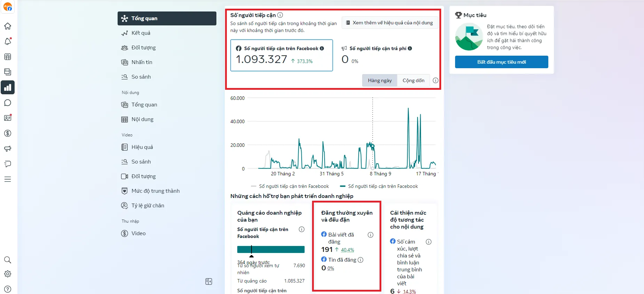
Task: Show info tooltip for Số người tiếp cận
Action: [280, 15]
